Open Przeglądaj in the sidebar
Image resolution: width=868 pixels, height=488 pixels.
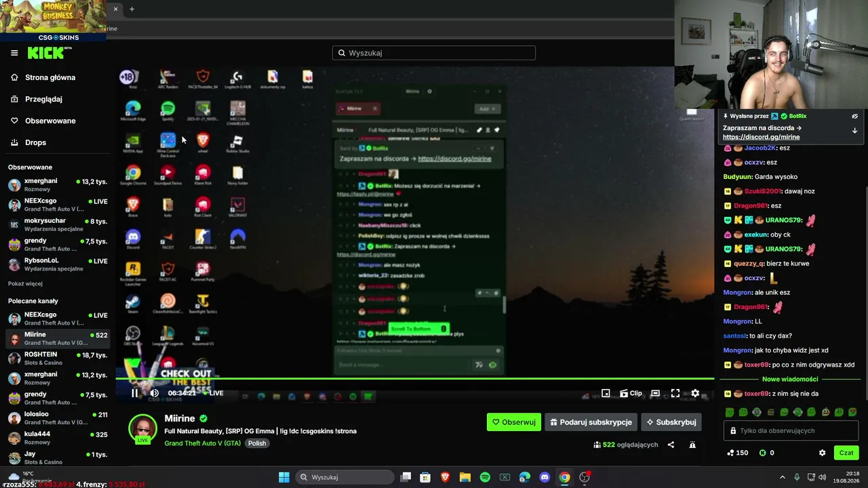(x=43, y=99)
